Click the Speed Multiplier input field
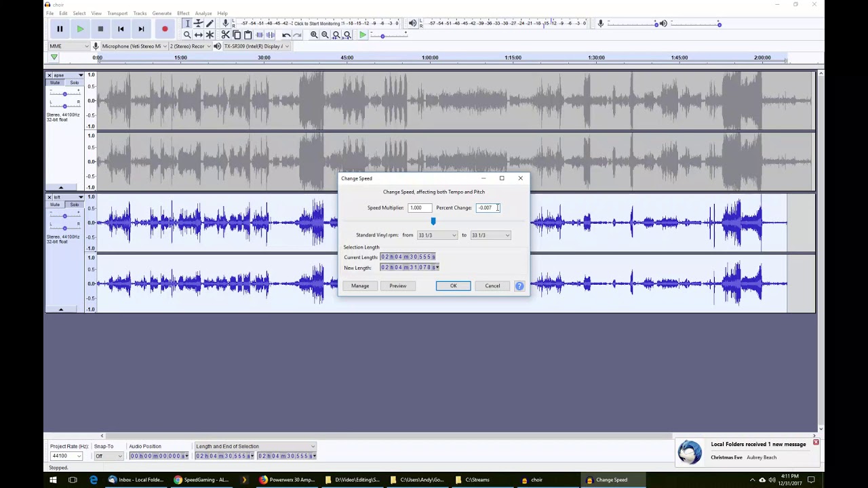 point(419,208)
